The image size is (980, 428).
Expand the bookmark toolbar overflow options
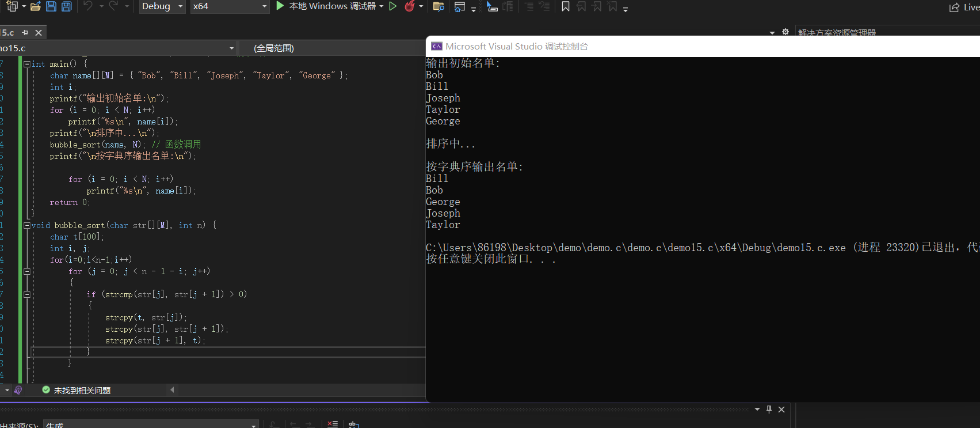coord(626,9)
